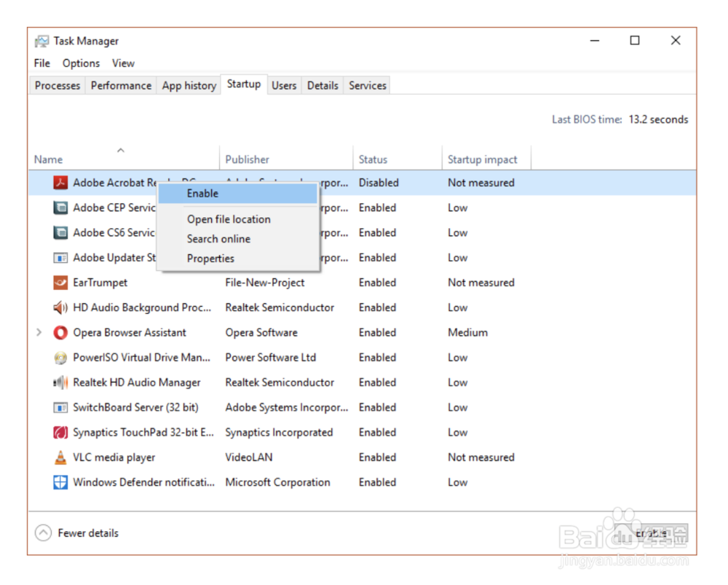Switch to the Details tab
This screenshot has height=585, width=728.
(323, 85)
